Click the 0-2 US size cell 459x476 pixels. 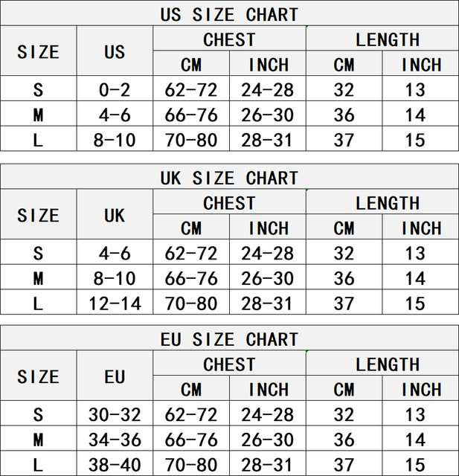pos(115,90)
